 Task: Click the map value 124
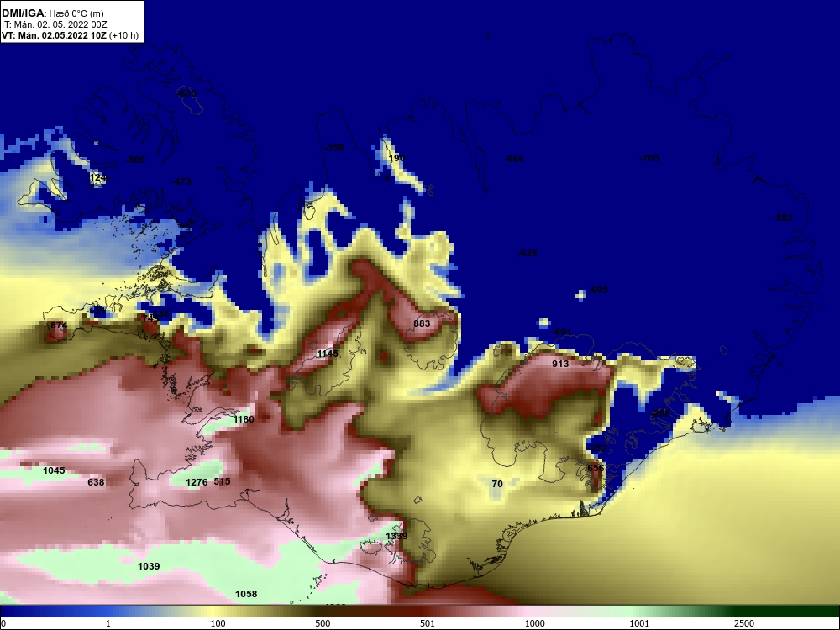(98, 177)
